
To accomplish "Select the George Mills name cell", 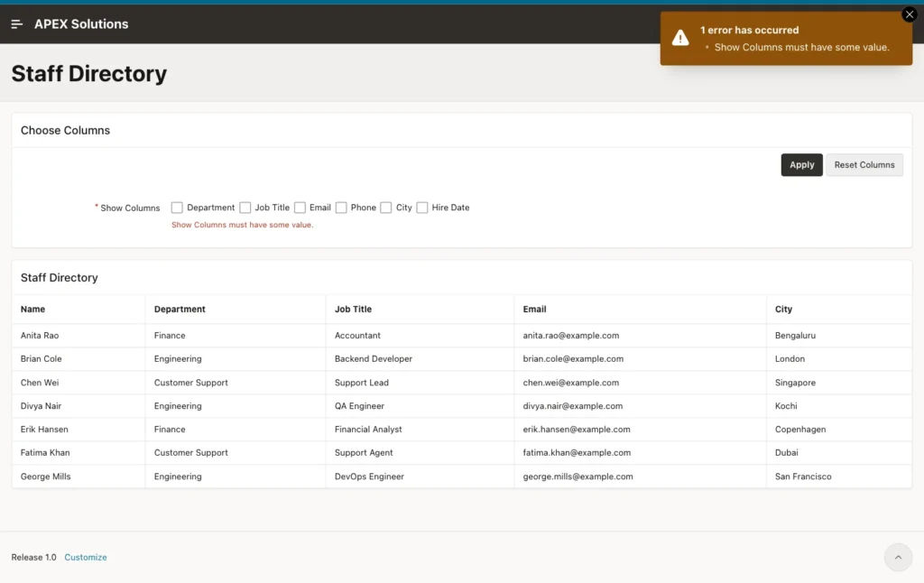I will tap(79, 477).
